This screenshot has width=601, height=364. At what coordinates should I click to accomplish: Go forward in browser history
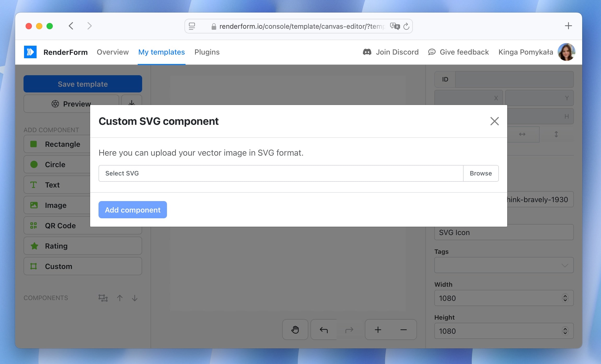[89, 26]
